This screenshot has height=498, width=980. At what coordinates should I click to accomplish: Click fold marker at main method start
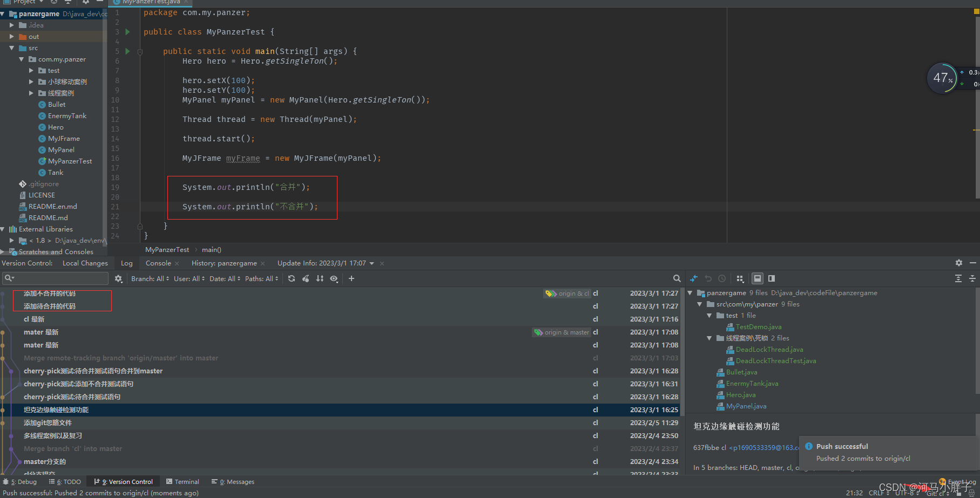(x=140, y=52)
